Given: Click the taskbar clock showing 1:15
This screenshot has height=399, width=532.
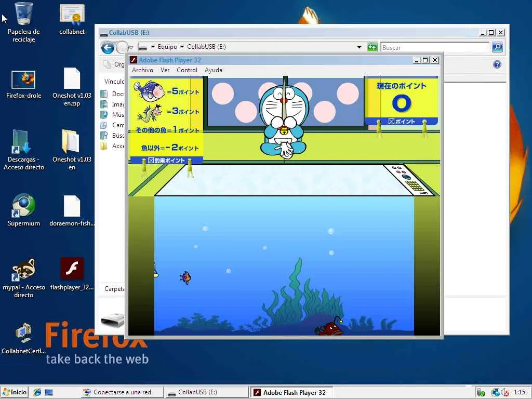Looking at the screenshot, I should [519, 392].
